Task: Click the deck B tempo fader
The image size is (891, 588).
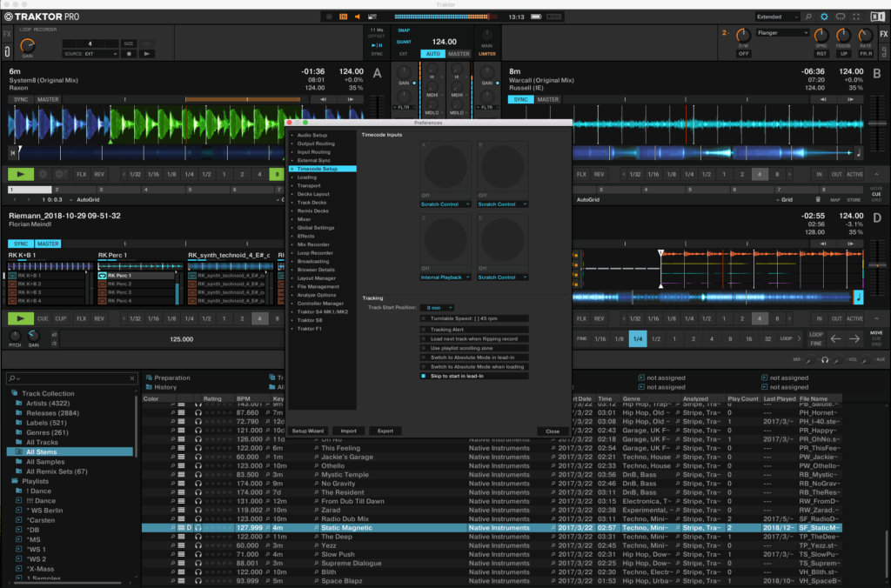Action: (x=877, y=124)
